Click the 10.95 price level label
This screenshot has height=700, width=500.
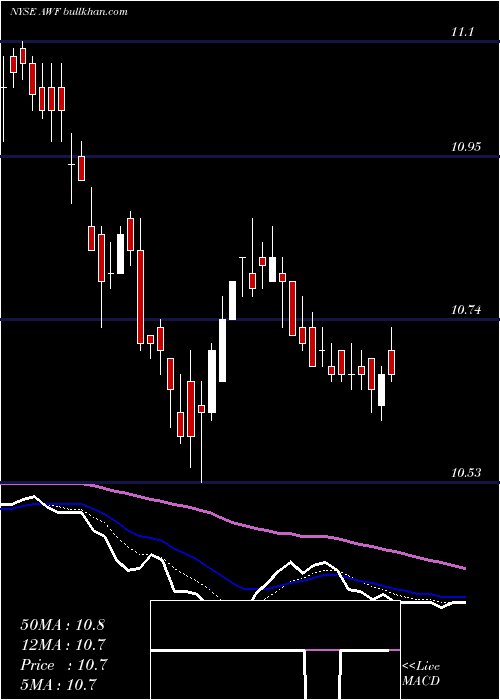coord(466,146)
